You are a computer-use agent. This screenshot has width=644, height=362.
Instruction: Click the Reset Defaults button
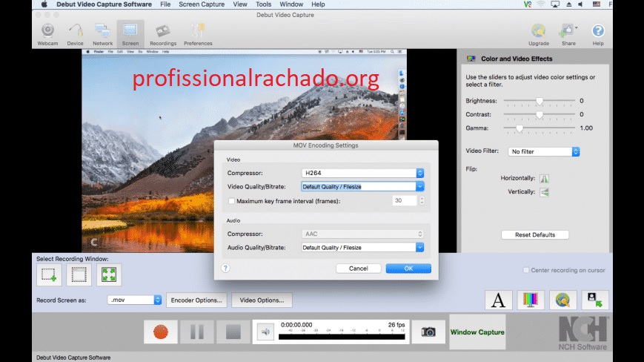pyautogui.click(x=535, y=234)
